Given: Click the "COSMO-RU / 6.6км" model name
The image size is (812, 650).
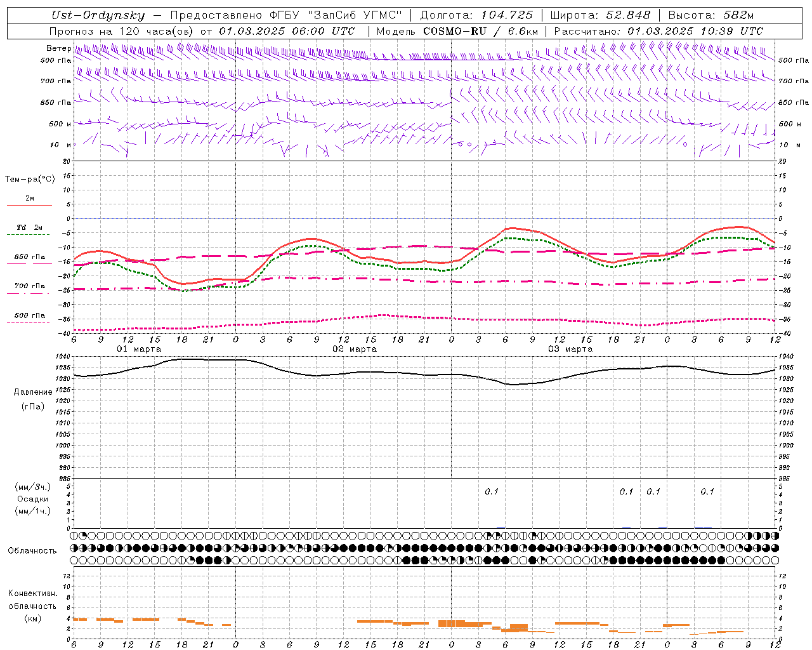Looking at the screenshot, I should pyautogui.click(x=481, y=31).
